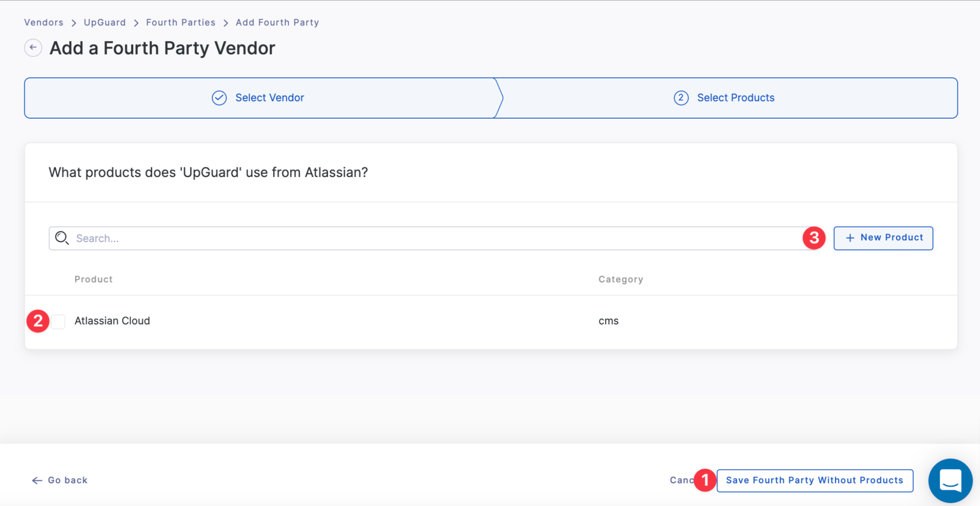Click the back arrow beside page title
The height and width of the screenshot is (506, 980).
(x=33, y=47)
